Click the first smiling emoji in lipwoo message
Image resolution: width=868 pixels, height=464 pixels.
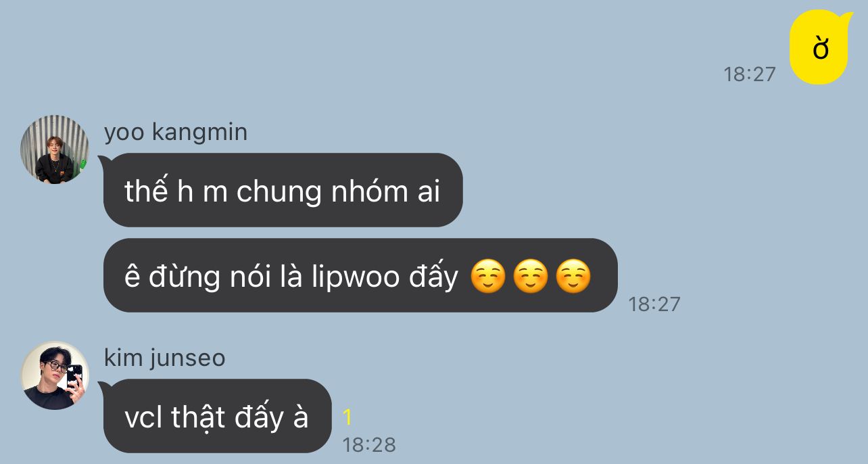pos(488,277)
